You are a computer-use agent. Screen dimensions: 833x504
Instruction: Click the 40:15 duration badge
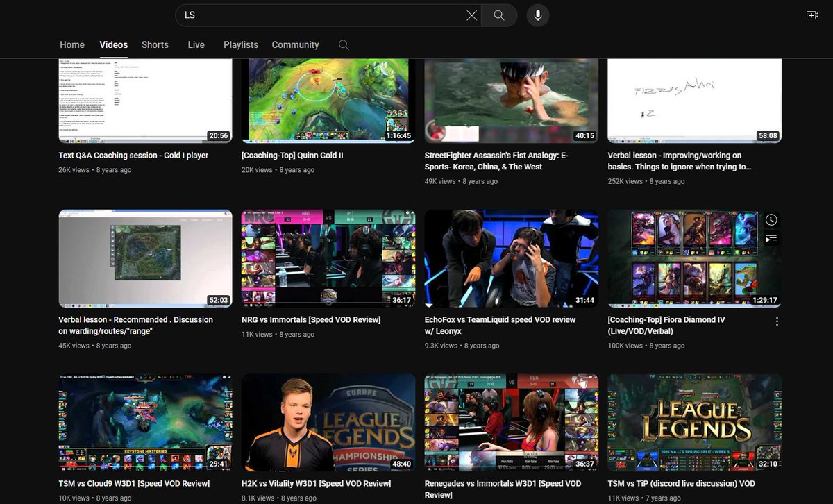(584, 136)
